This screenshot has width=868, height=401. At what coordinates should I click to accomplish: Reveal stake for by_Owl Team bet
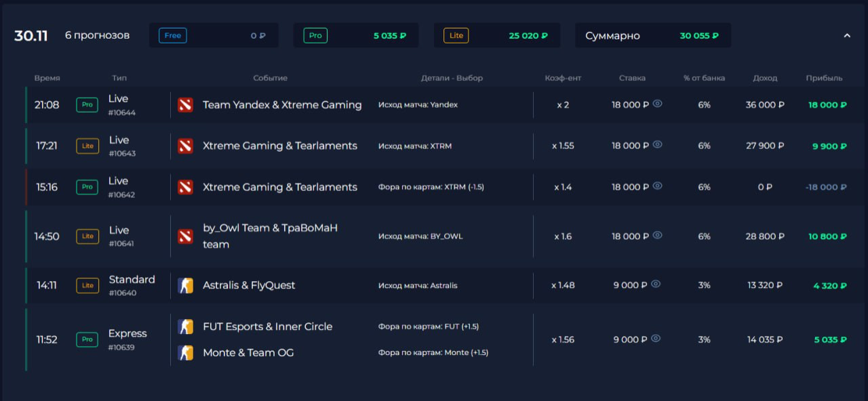pyautogui.click(x=657, y=236)
